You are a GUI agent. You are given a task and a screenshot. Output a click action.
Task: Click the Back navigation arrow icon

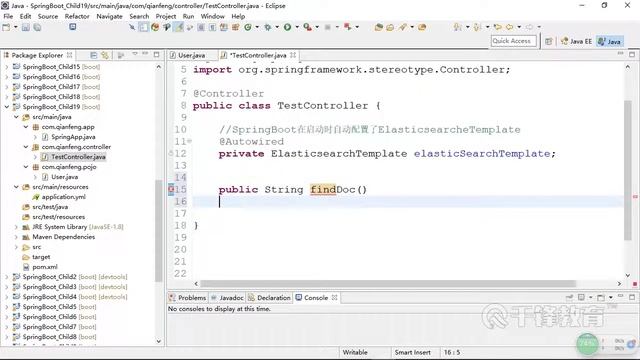(510, 27)
